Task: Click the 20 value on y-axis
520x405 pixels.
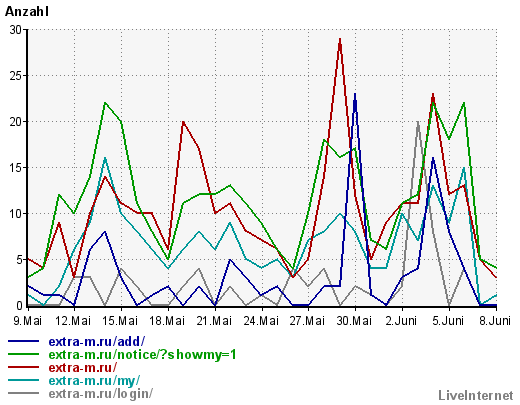Action: pyautogui.click(x=15, y=122)
